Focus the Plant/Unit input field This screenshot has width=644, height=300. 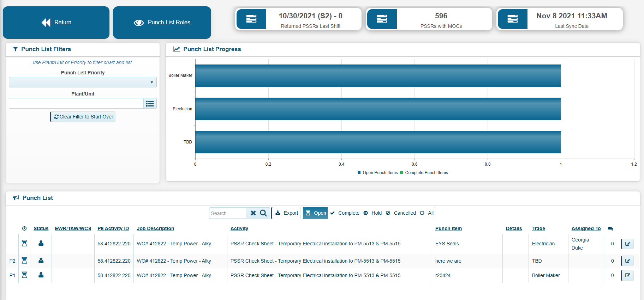point(76,103)
